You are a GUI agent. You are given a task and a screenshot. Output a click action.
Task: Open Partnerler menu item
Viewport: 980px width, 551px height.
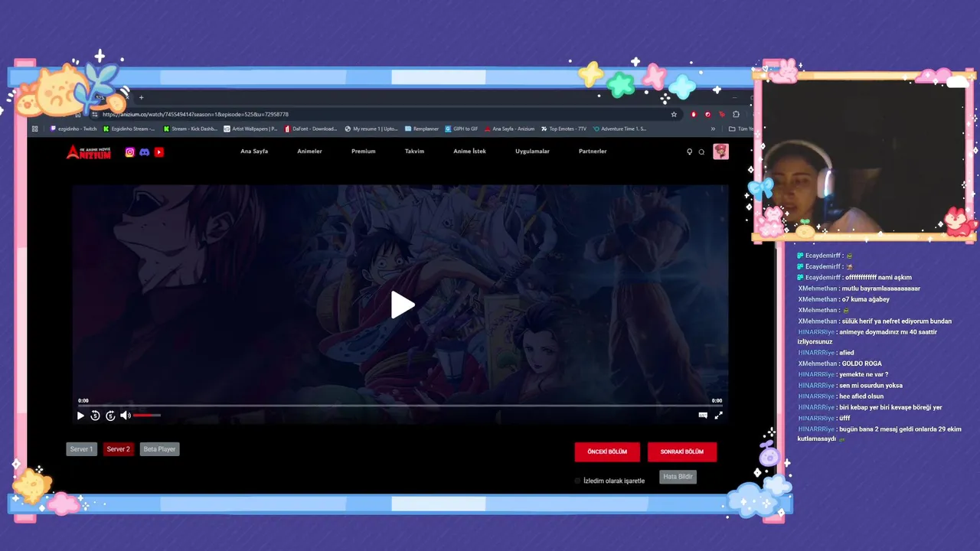593,152
